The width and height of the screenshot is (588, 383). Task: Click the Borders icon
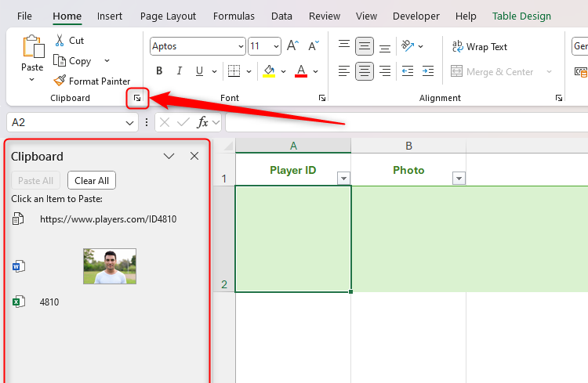pos(230,71)
